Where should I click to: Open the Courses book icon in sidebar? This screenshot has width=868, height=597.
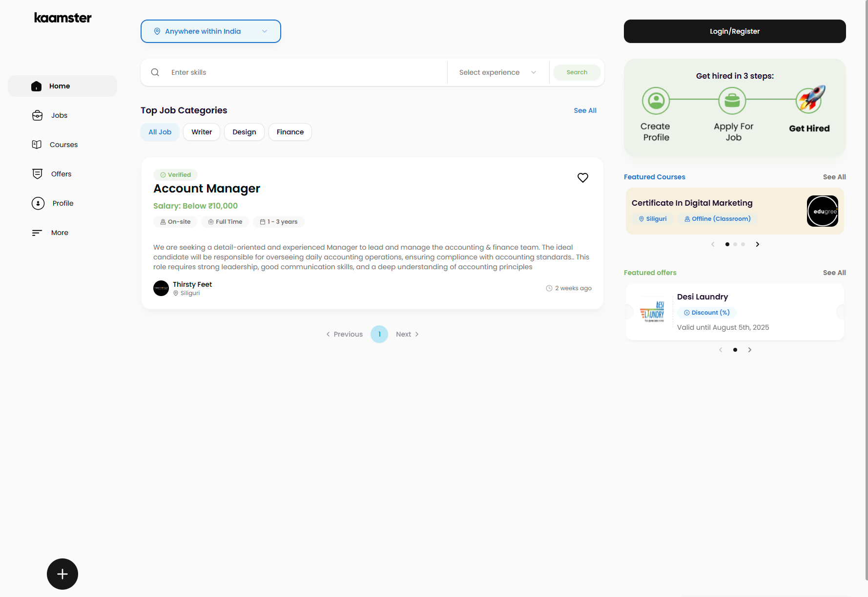37,145
